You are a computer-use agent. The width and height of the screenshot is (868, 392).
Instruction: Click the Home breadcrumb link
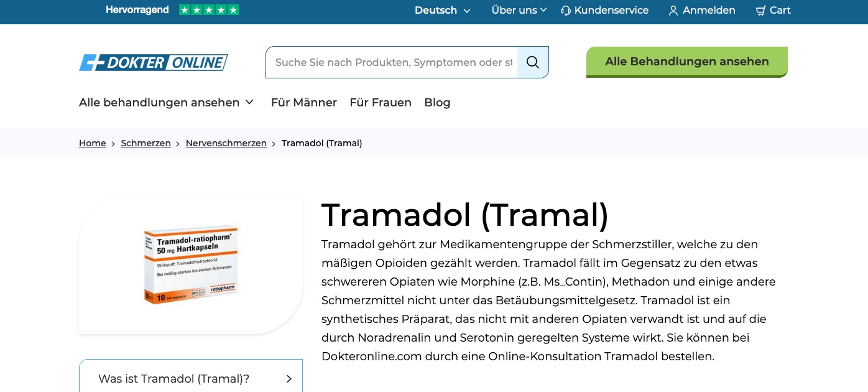93,143
